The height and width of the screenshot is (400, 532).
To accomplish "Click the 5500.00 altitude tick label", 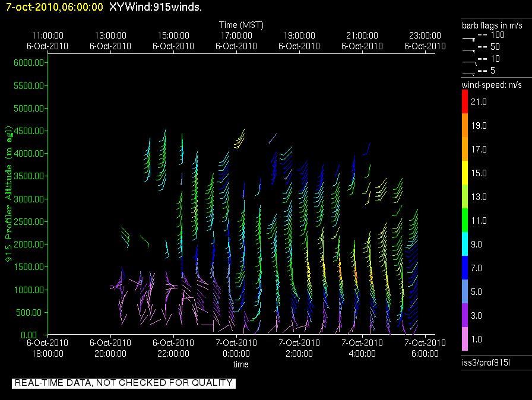I will click(29, 86).
